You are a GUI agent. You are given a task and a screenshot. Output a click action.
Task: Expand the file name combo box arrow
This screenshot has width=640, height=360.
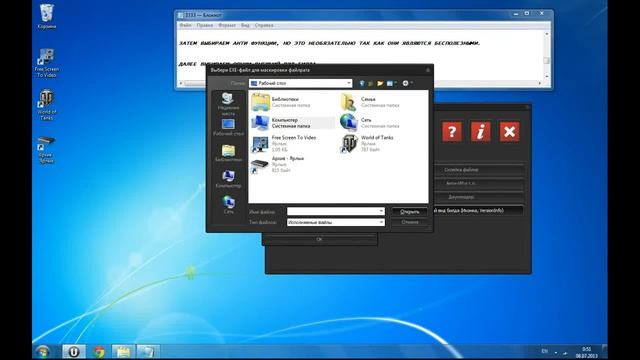[381, 211]
